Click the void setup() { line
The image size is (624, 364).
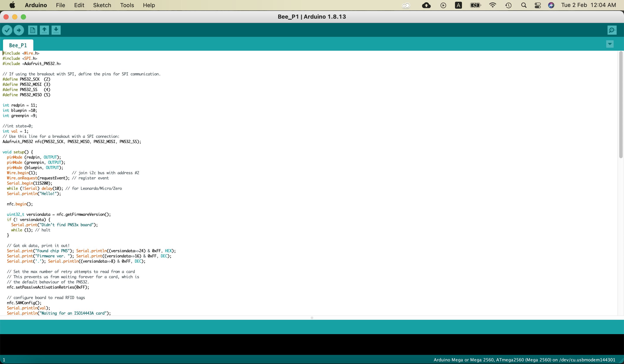[18, 152]
